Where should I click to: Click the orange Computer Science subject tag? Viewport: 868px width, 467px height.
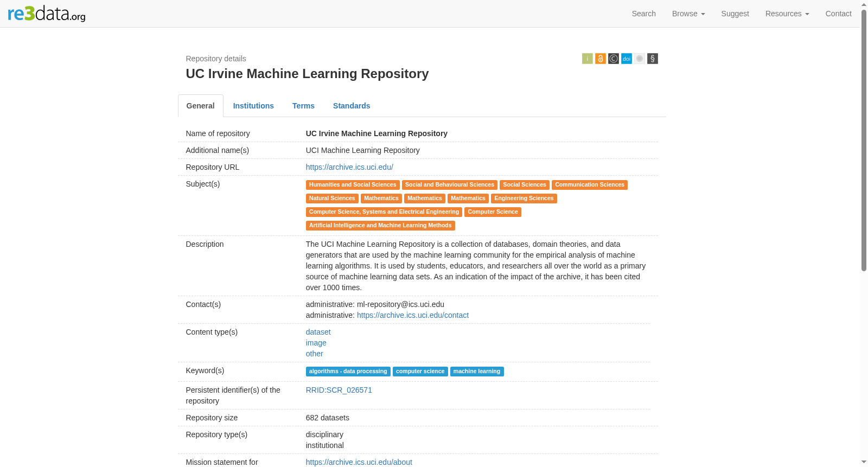click(x=493, y=212)
